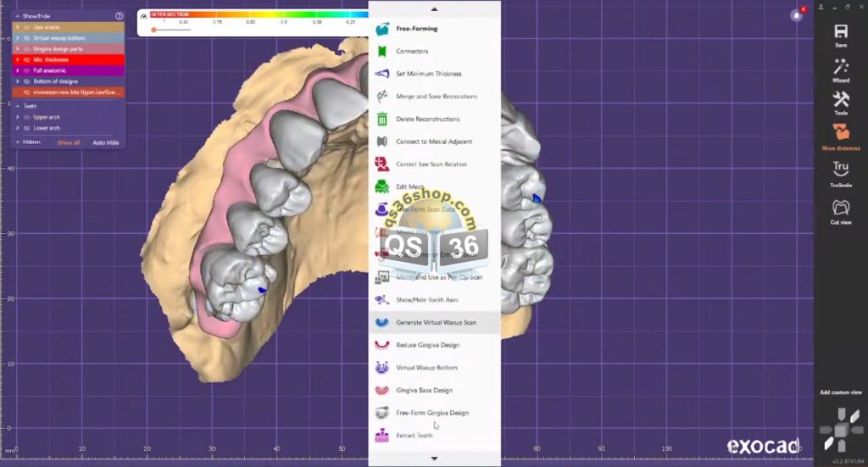Click the Show/Hide Tooth Axes icon

(382, 300)
